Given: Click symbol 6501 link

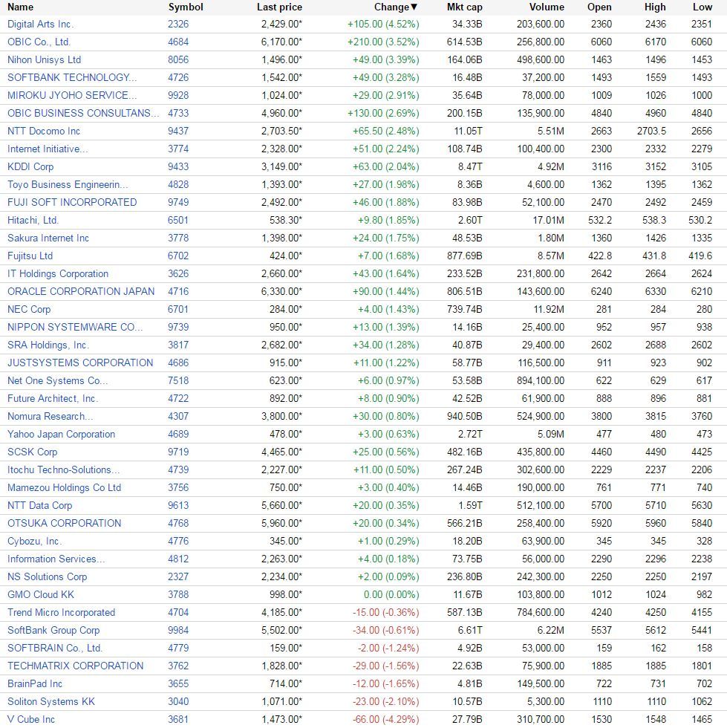Looking at the screenshot, I should [178, 220].
